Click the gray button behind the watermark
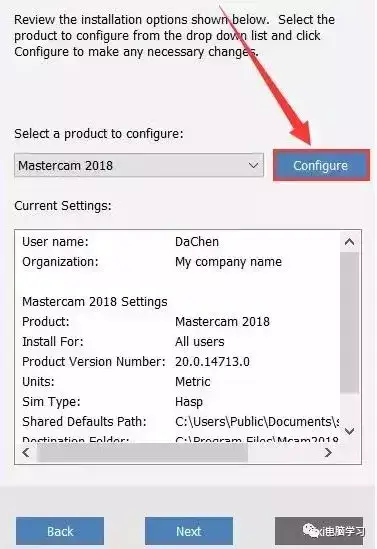This screenshot has width=377, height=549. coord(319,531)
